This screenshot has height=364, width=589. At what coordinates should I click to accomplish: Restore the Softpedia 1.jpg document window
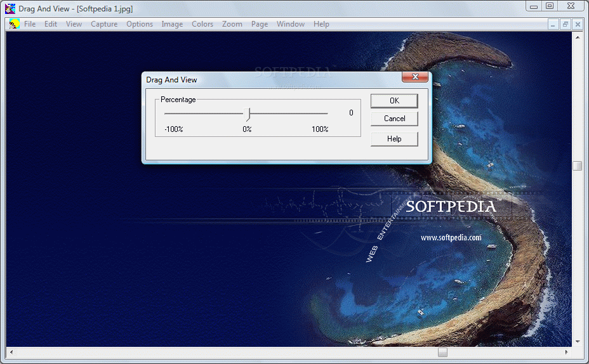point(565,25)
